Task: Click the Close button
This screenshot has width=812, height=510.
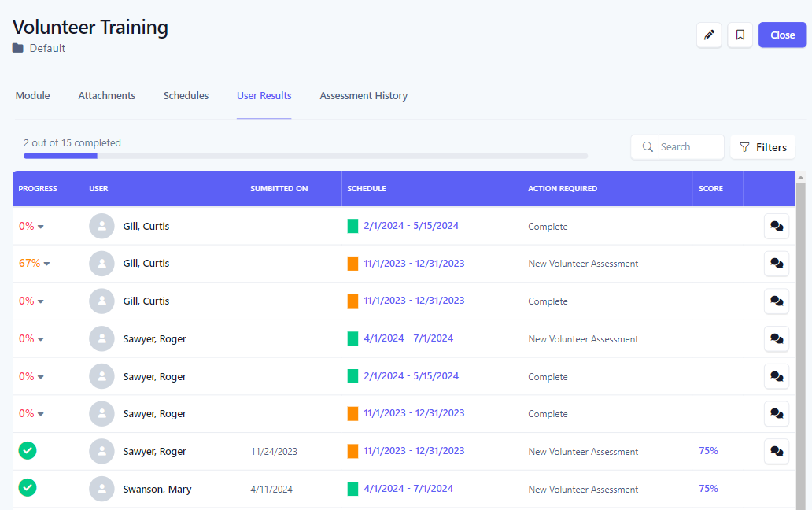Action: 782,35
